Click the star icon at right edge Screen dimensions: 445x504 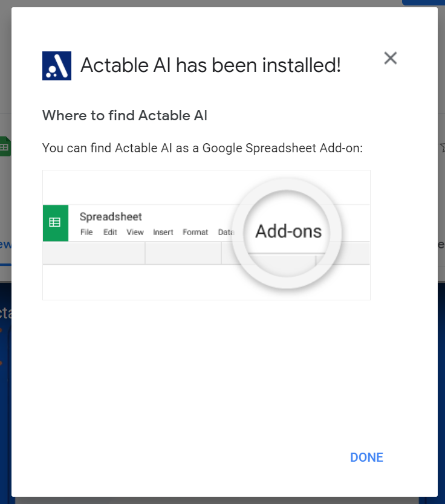click(442, 147)
